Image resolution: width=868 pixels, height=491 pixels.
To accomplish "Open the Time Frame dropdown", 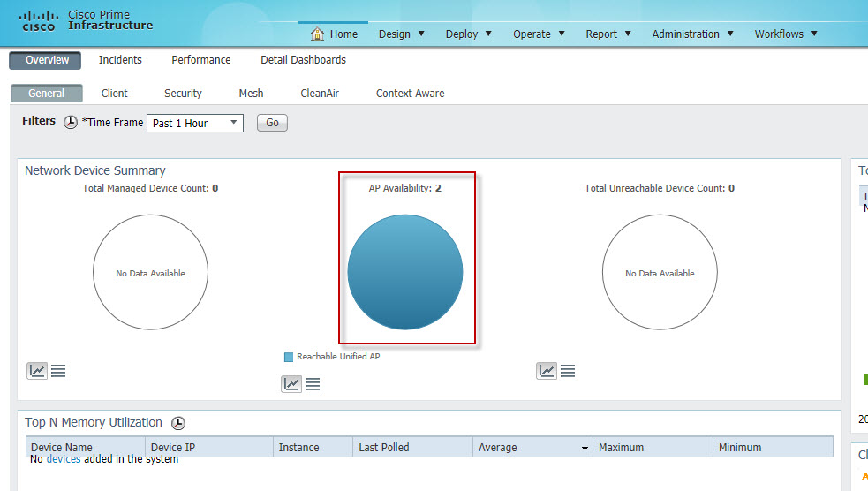I will 195,123.
